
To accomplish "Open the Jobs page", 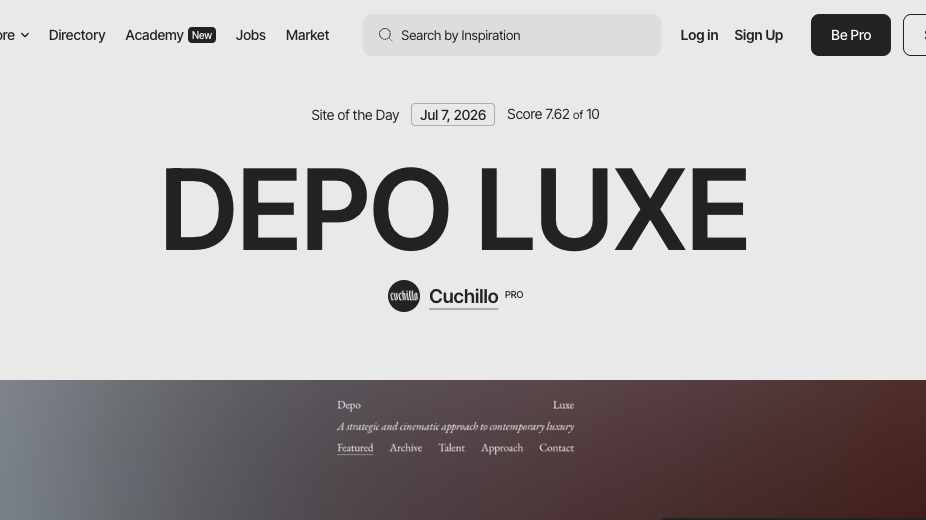I will coord(250,35).
